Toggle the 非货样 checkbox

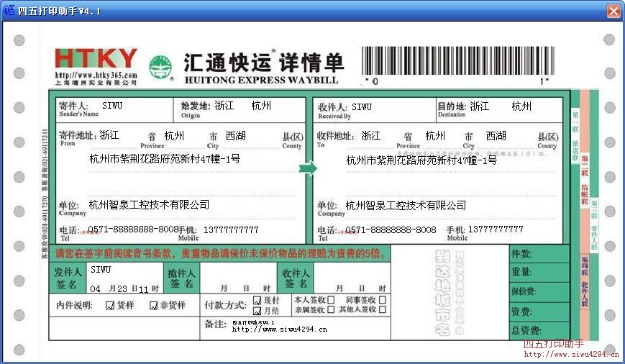[153, 306]
